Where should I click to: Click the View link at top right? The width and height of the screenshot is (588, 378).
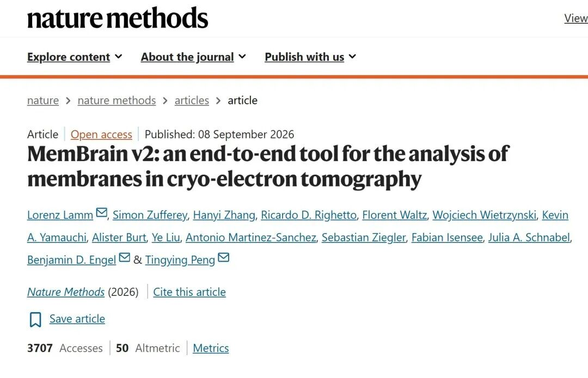pos(576,18)
